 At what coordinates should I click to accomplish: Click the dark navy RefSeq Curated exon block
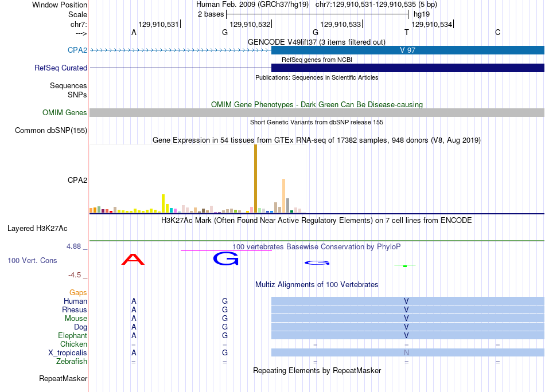(x=408, y=68)
